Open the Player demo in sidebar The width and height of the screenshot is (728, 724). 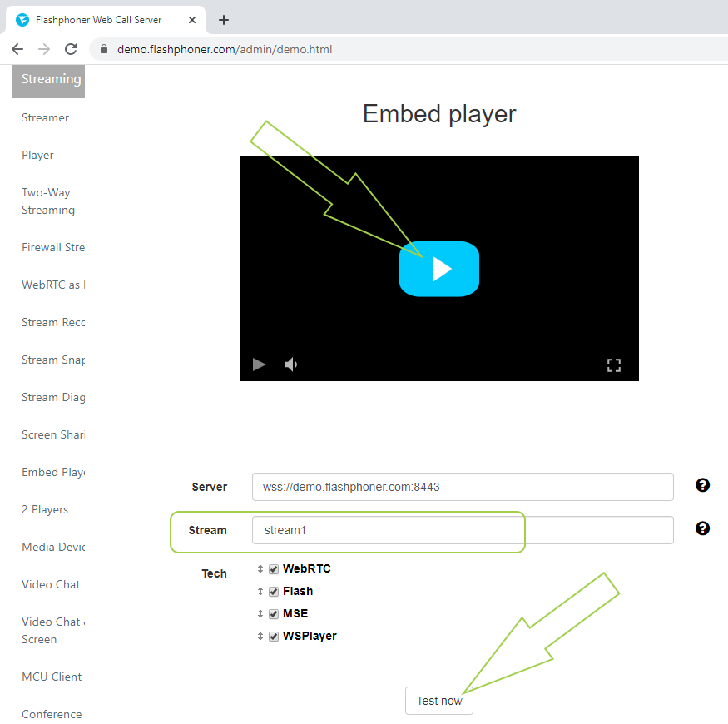coord(37,155)
